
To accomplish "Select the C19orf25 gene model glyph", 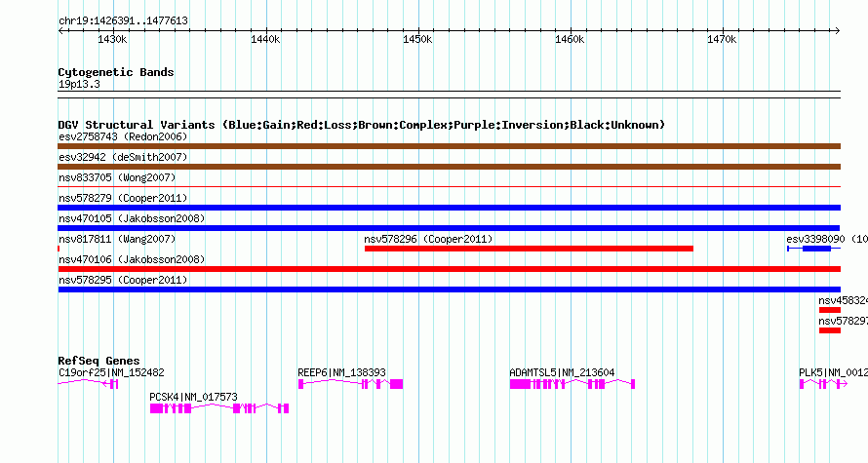I will [88, 384].
